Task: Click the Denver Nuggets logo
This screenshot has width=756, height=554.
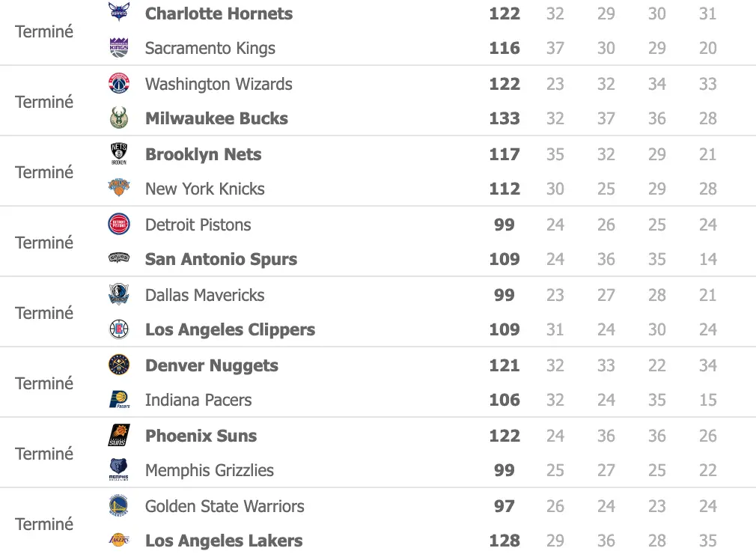Action: (119, 365)
